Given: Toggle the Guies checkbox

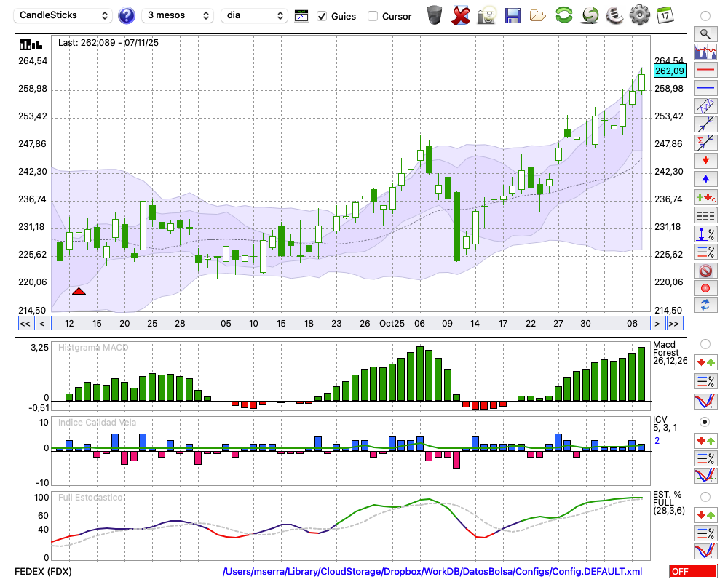Looking at the screenshot, I should pyautogui.click(x=321, y=16).
